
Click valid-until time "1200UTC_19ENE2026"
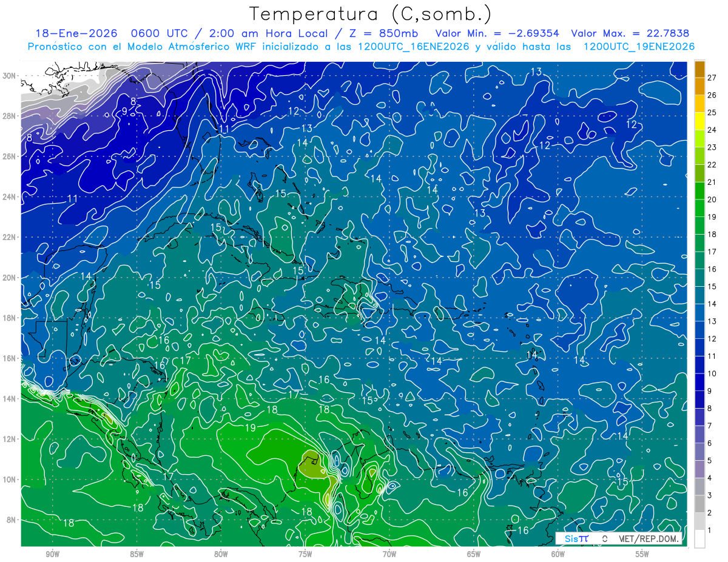pos(639,47)
